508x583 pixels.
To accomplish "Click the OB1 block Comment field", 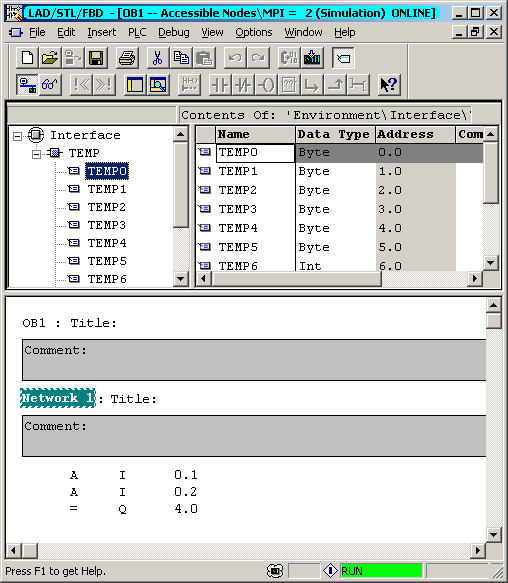I will pos(254,360).
